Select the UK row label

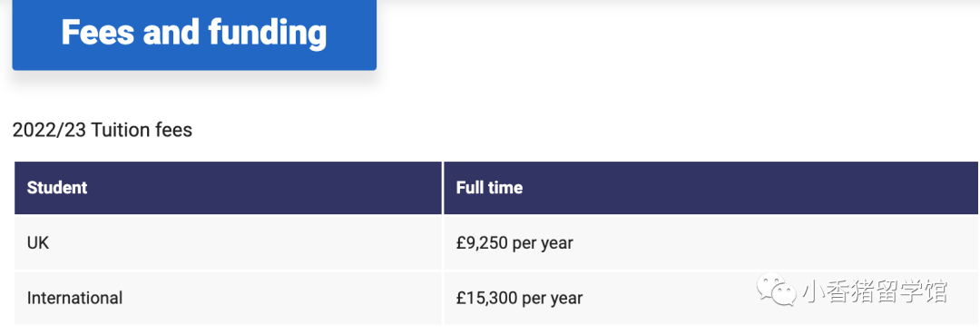click(38, 242)
